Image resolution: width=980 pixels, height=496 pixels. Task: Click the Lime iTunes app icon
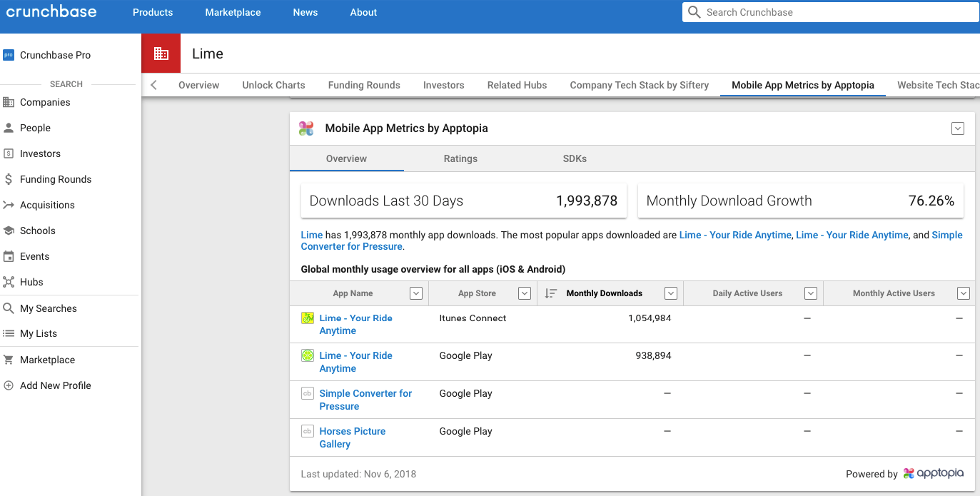click(308, 318)
